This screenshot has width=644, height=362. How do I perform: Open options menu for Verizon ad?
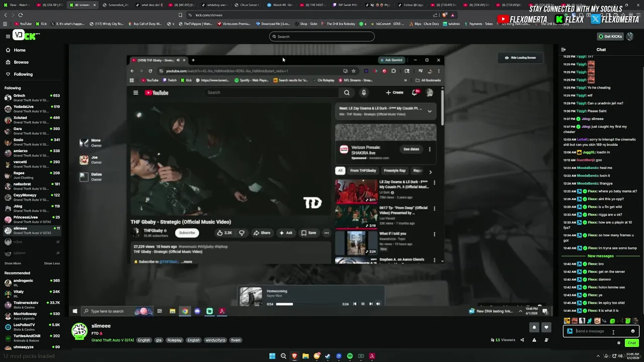pyautogui.click(x=429, y=149)
